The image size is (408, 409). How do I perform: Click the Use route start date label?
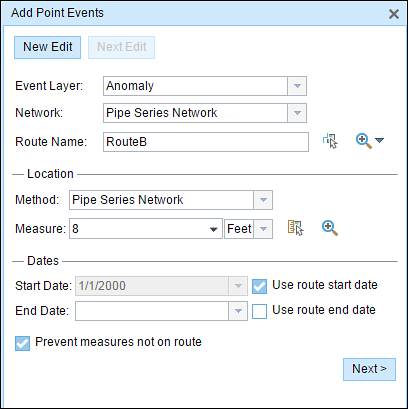click(325, 285)
